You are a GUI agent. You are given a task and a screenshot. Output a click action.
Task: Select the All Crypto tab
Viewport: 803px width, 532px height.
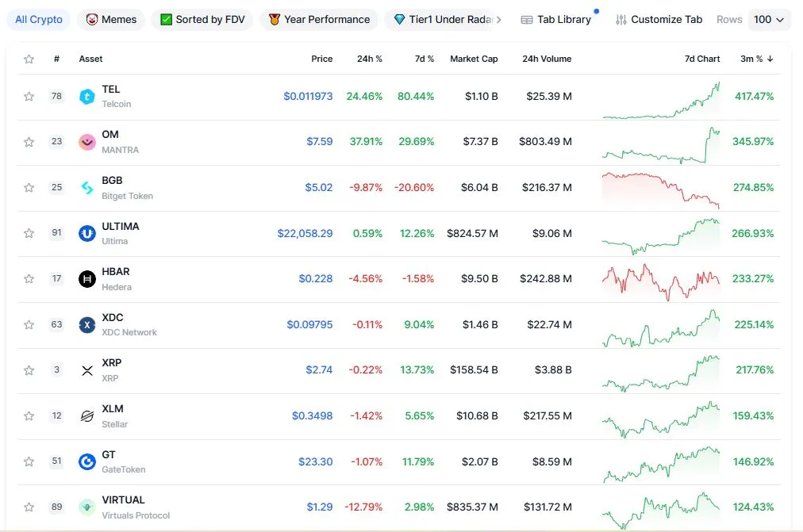click(x=39, y=20)
